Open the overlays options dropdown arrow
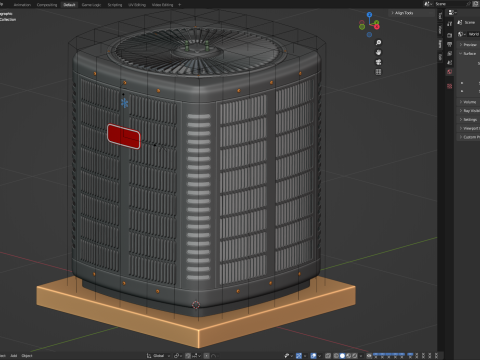480x360 pixels. (x=320, y=356)
